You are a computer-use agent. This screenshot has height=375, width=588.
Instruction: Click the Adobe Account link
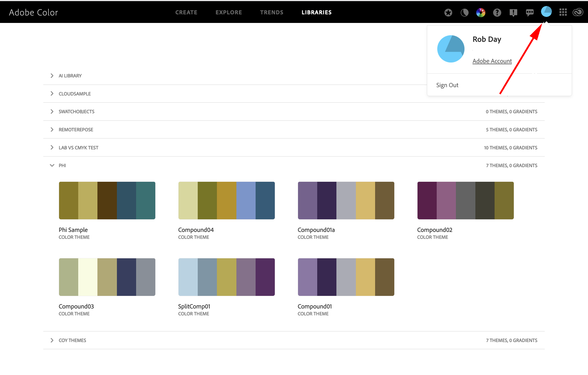tap(491, 60)
